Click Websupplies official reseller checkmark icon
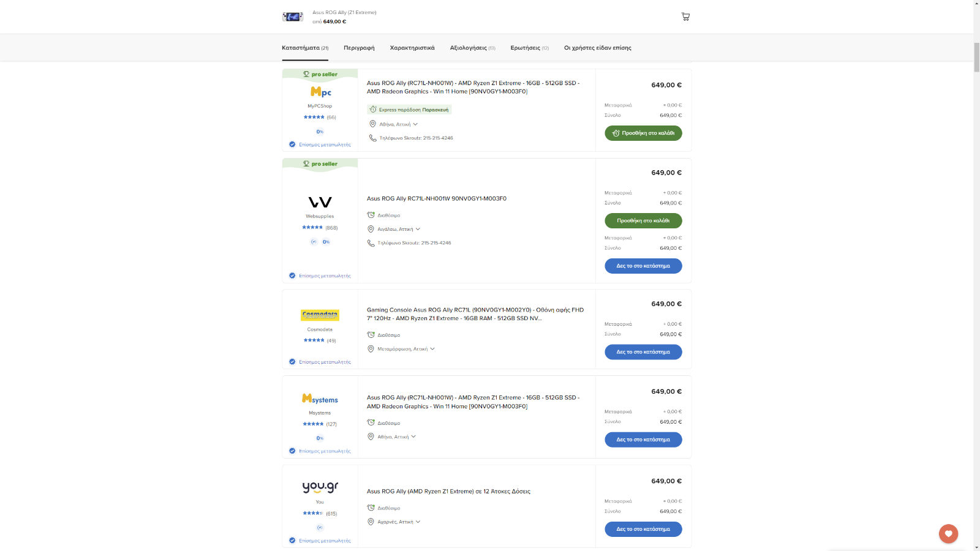 [292, 275]
